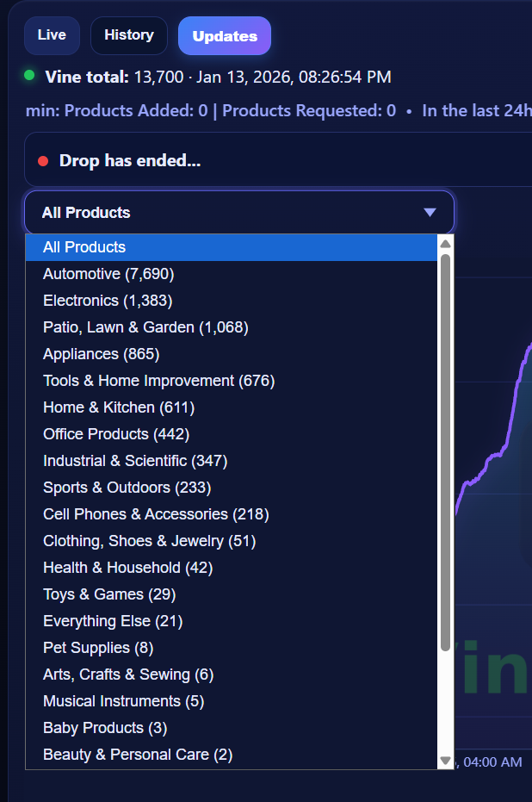Open the History tab
Screen dimensions: 532x802
click(x=129, y=35)
